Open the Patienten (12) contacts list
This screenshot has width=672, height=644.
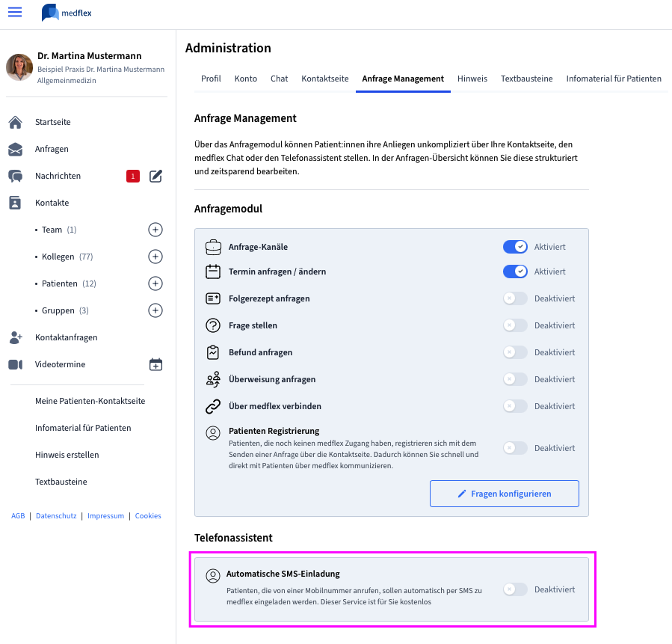[69, 283]
